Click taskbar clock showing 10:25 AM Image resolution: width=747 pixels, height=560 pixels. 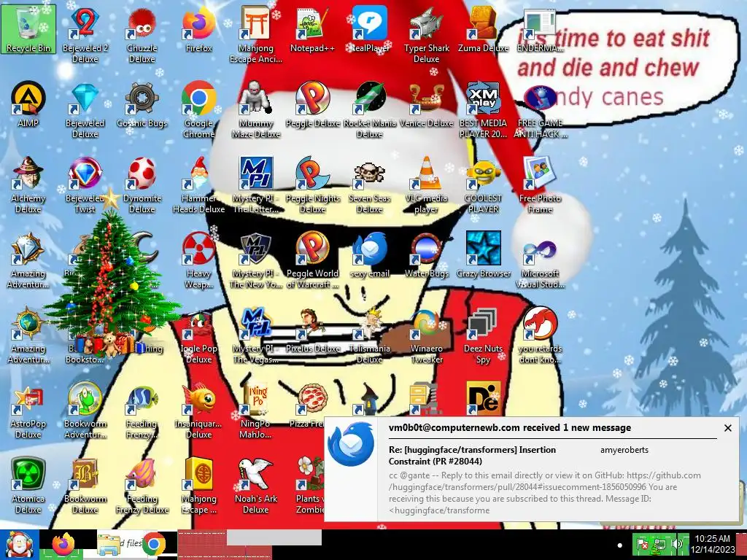click(x=712, y=544)
